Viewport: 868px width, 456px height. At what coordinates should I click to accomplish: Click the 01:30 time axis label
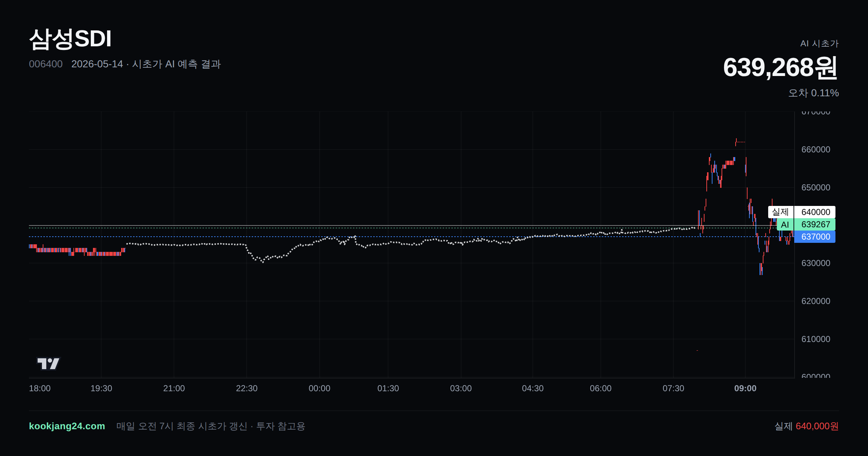click(388, 388)
